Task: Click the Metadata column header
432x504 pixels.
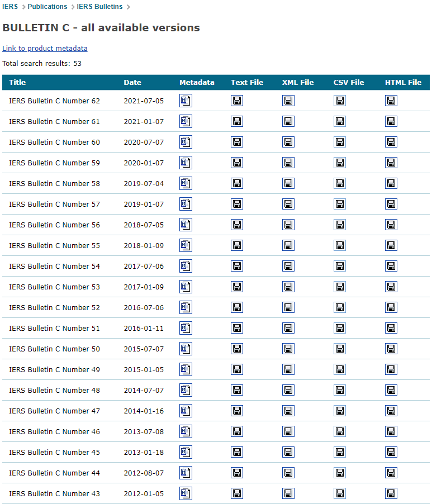Action: pos(197,82)
